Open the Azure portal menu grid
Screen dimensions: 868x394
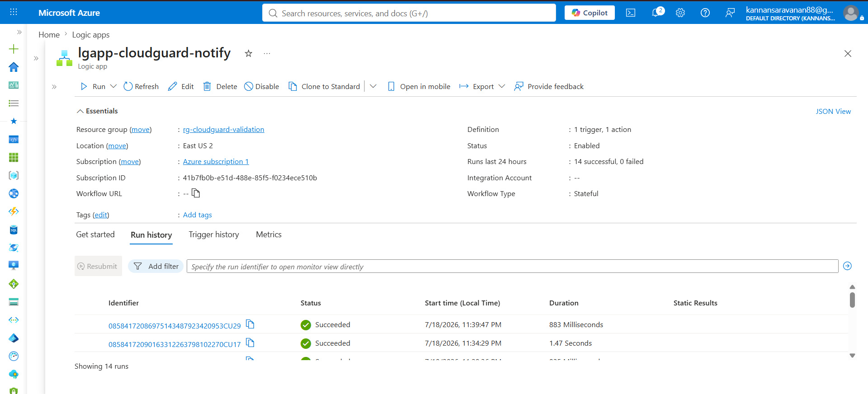click(14, 12)
